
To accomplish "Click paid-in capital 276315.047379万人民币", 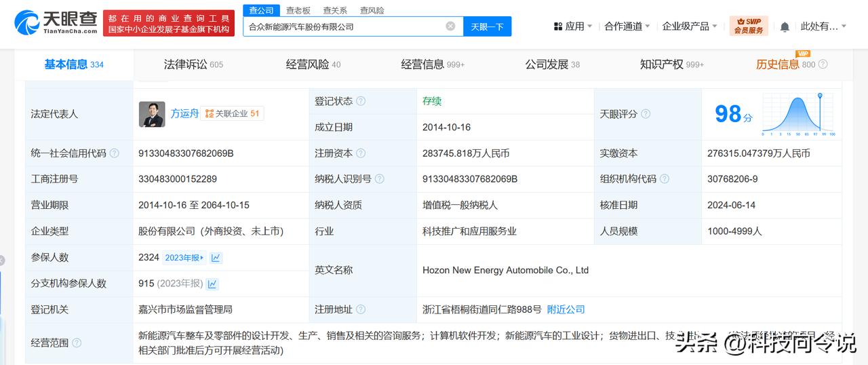I will [x=759, y=153].
